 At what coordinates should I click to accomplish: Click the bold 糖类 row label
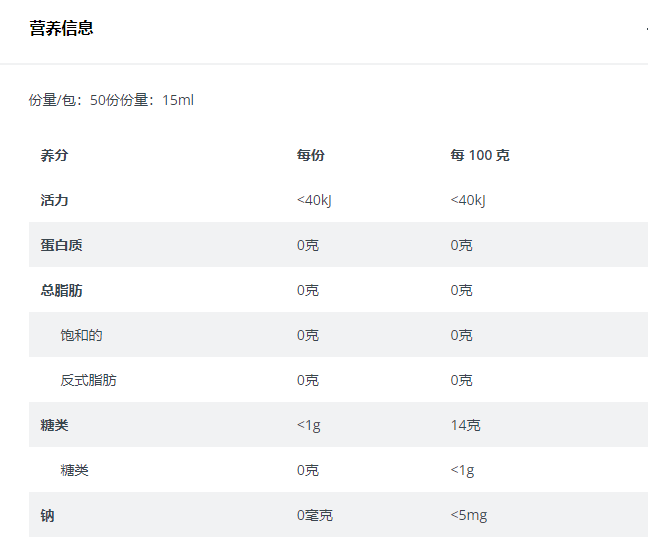54,425
